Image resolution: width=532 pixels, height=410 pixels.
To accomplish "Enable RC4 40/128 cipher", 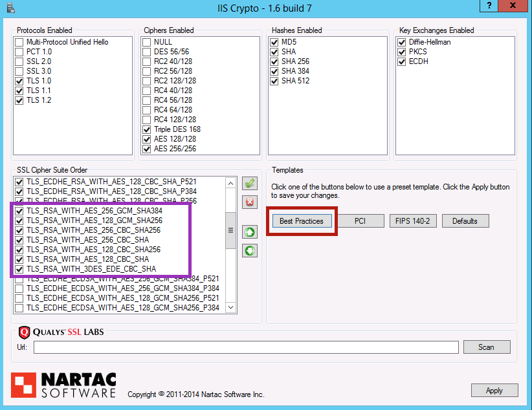I will click(x=146, y=91).
